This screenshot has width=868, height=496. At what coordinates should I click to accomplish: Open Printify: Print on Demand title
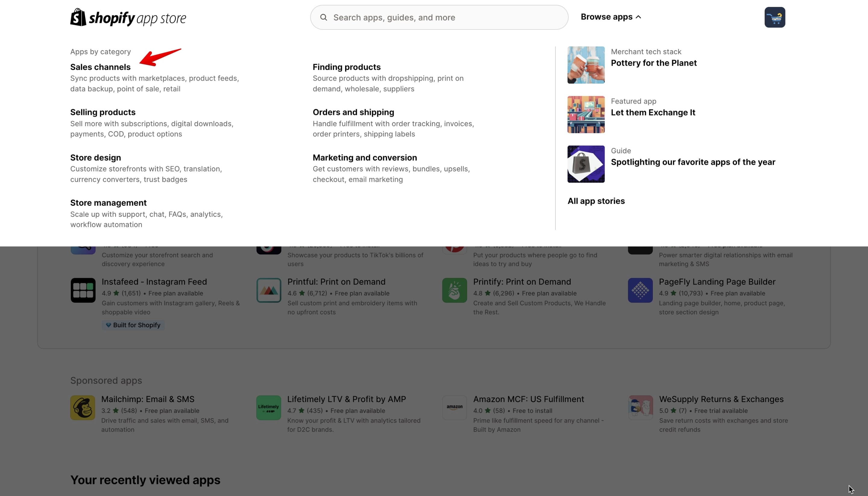tap(522, 282)
